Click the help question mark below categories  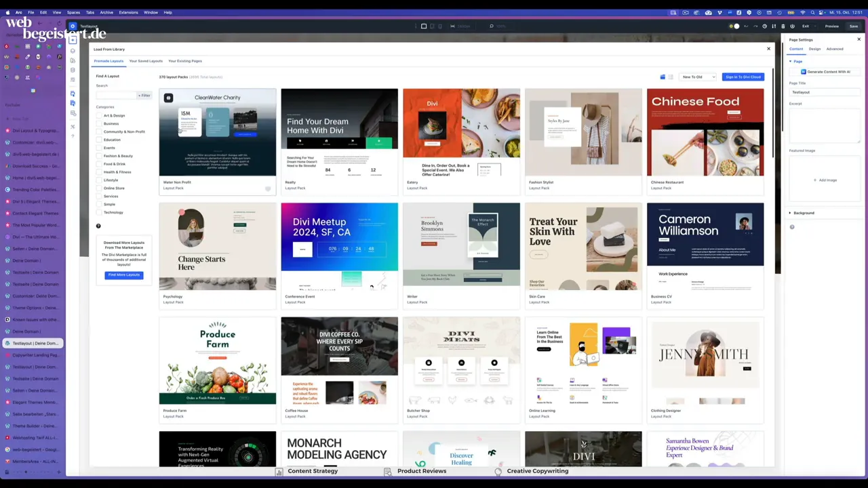coord(98,226)
